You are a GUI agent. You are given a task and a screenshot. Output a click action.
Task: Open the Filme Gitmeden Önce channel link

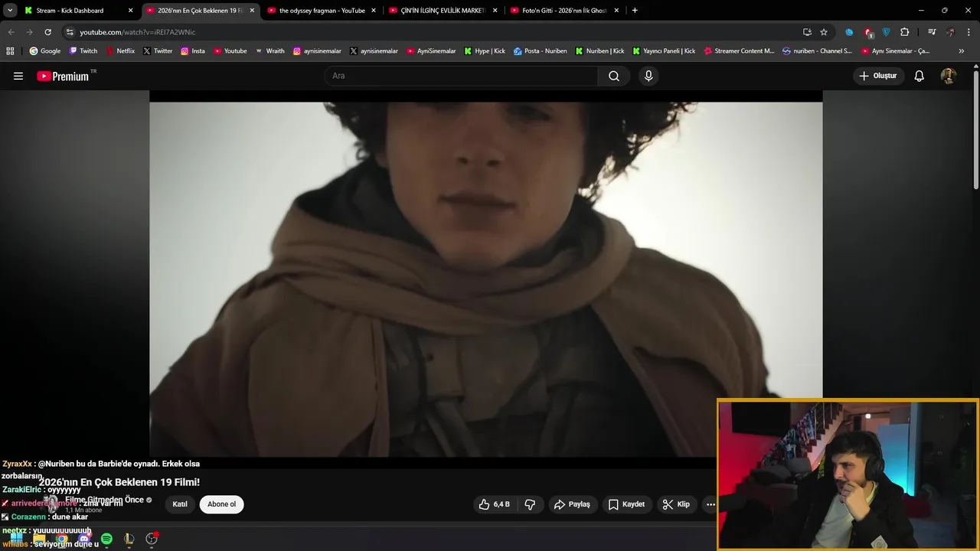(104, 500)
